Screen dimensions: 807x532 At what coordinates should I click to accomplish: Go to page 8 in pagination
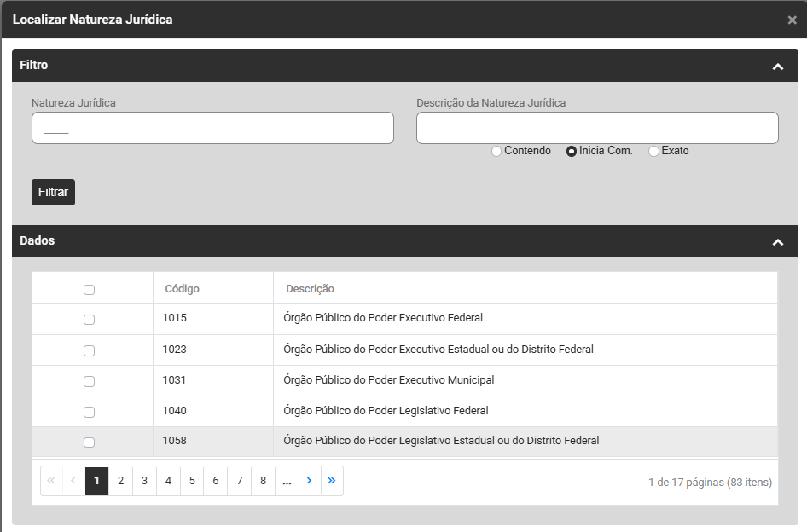[263, 481]
